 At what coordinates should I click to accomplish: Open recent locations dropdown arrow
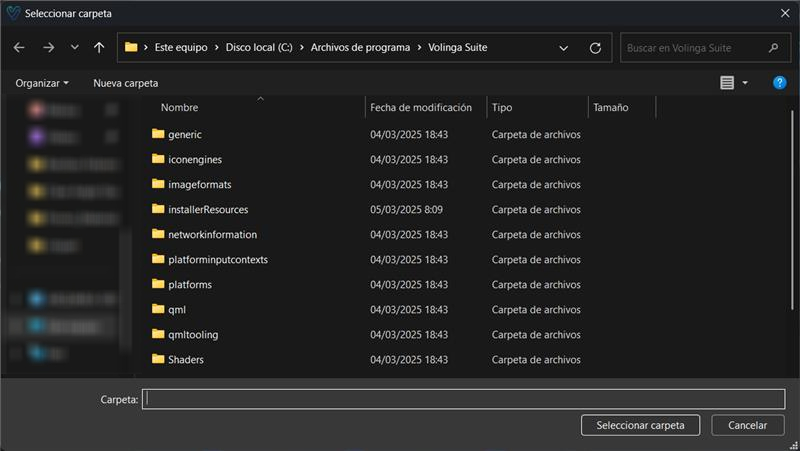(x=74, y=47)
